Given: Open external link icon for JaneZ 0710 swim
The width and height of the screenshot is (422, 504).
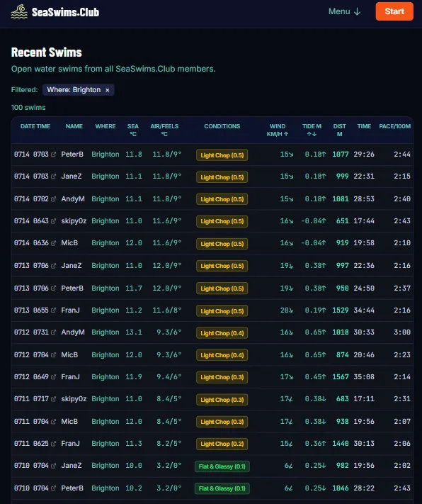Looking at the screenshot, I should pos(53,466).
